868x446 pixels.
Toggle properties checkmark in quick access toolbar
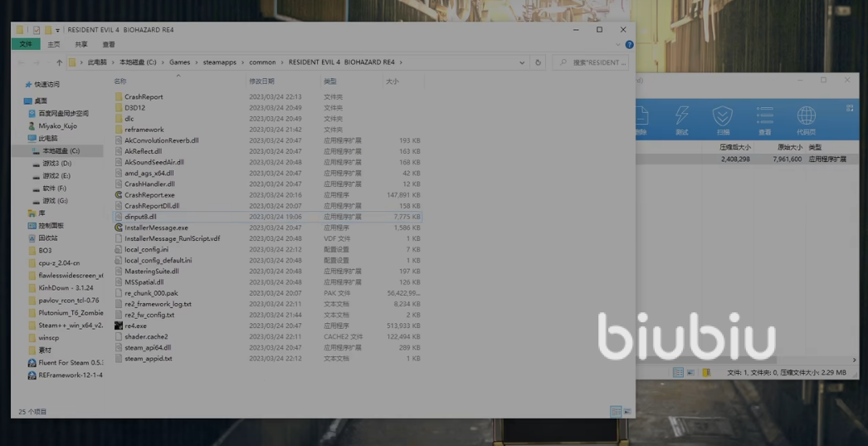pos(37,30)
